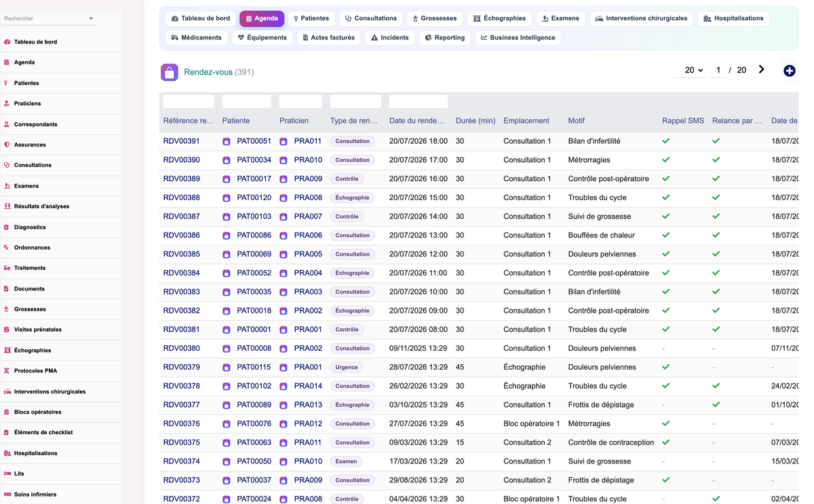Click the blue plus add appointment icon
This screenshot has height=504, width=814.
point(789,71)
